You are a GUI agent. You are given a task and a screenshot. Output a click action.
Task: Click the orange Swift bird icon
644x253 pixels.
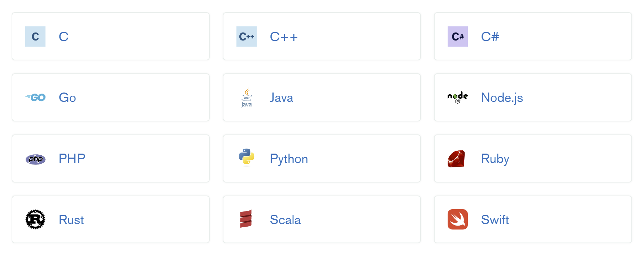point(457,219)
